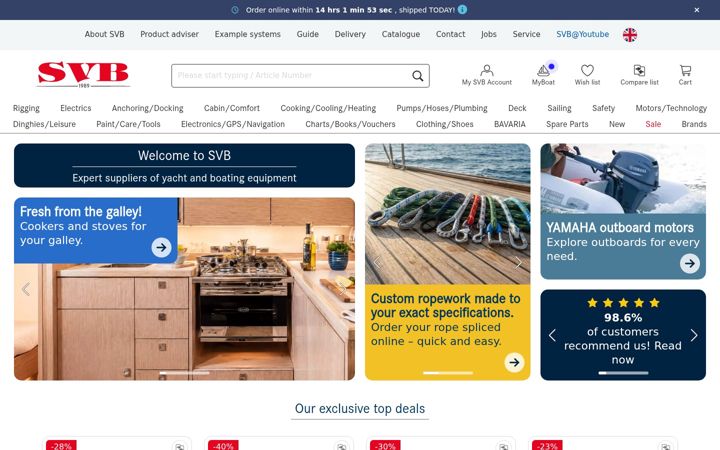Show next customer review slide
Image resolution: width=720 pixels, height=450 pixels.
pos(694,335)
